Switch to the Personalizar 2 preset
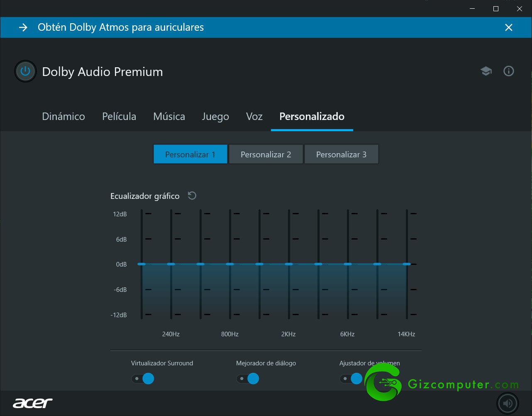532x416 pixels. pos(266,154)
